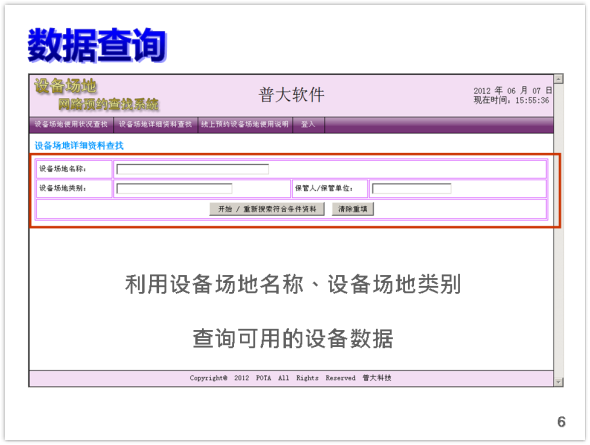Click the Copyright footer text

coord(290,378)
